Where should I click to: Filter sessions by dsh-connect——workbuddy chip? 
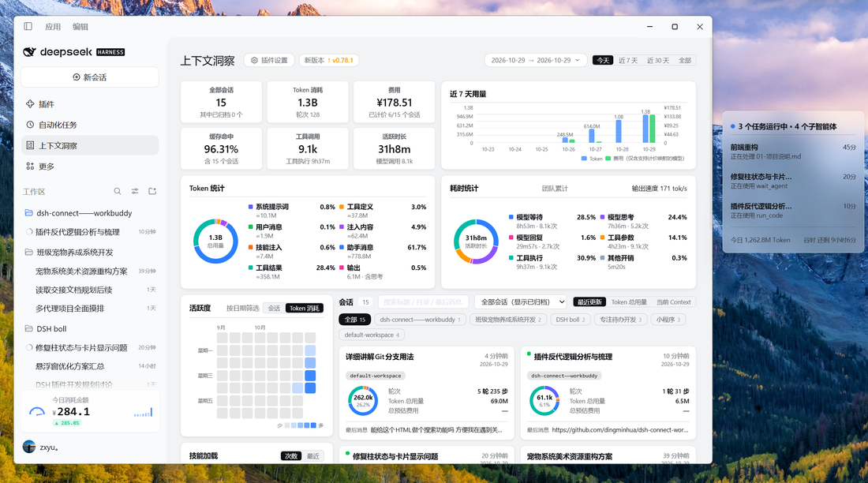[420, 319]
